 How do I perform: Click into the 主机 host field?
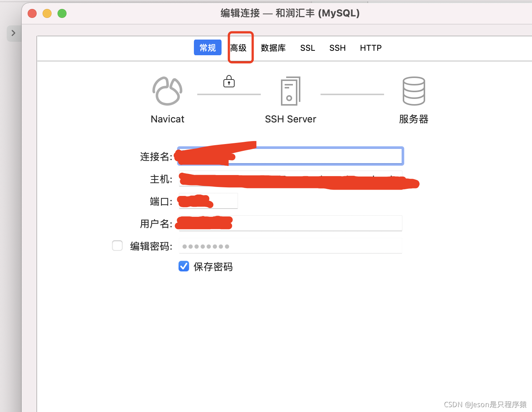coord(291,179)
